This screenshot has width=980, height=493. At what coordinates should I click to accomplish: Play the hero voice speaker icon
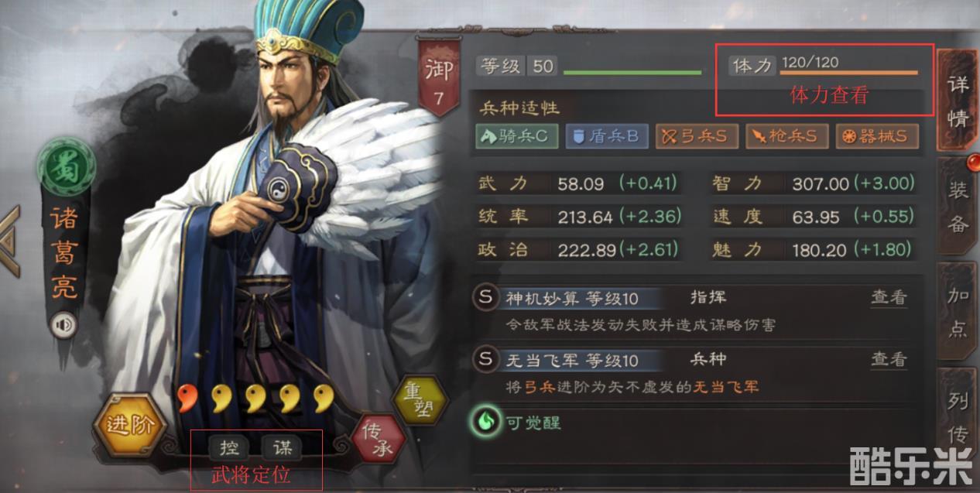[63, 326]
